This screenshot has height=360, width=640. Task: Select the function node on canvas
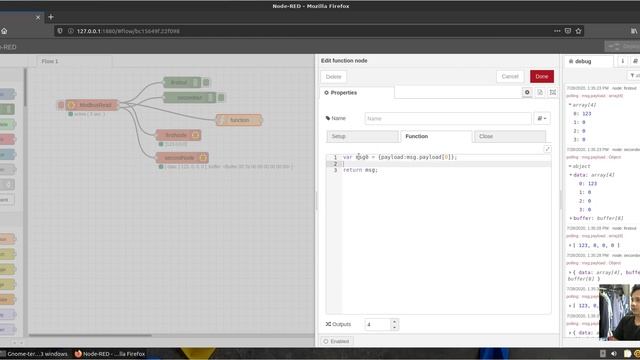(239, 120)
